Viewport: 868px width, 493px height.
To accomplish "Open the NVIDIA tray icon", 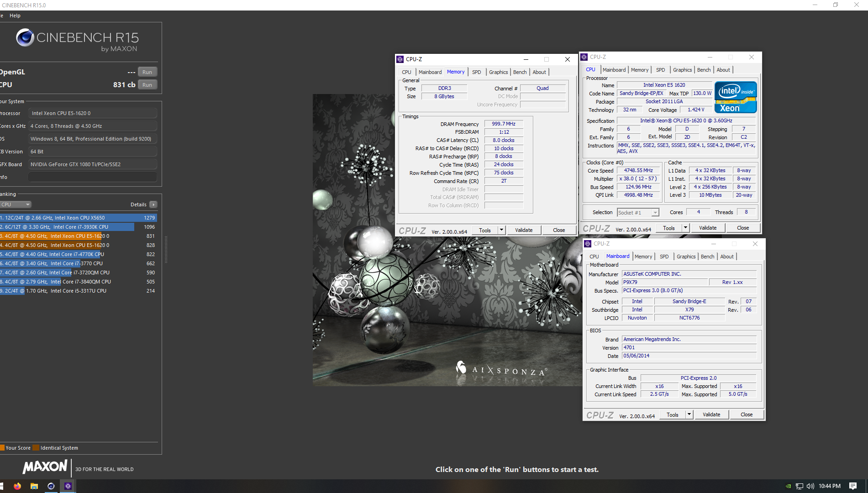I will pyautogui.click(x=788, y=486).
